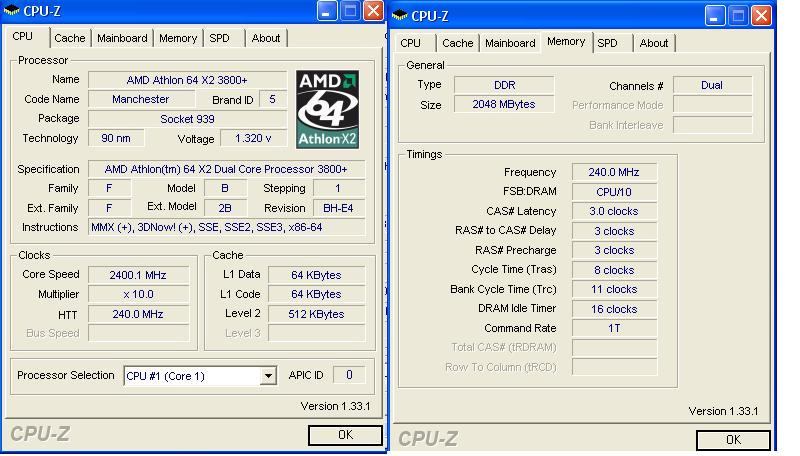Click Version 1.33.1 text in left window
This screenshot has width=800, height=456.
335,407
